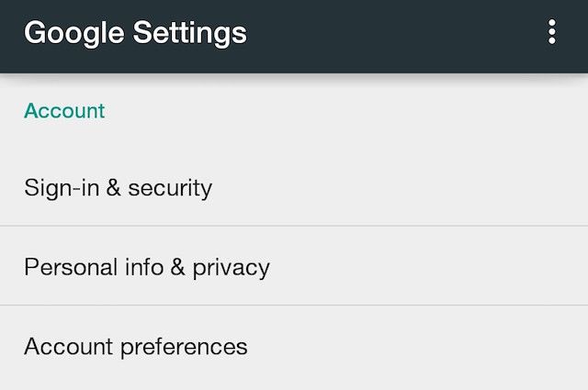Click the Google Settings title
588x390 pixels.
point(135,33)
